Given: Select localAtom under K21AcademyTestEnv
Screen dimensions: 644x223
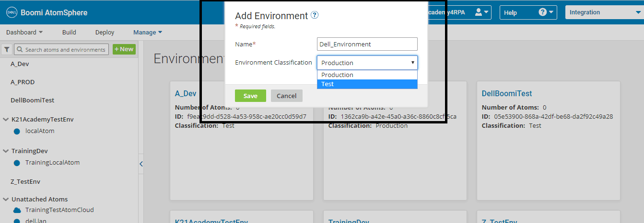Looking at the screenshot, I should (40, 131).
